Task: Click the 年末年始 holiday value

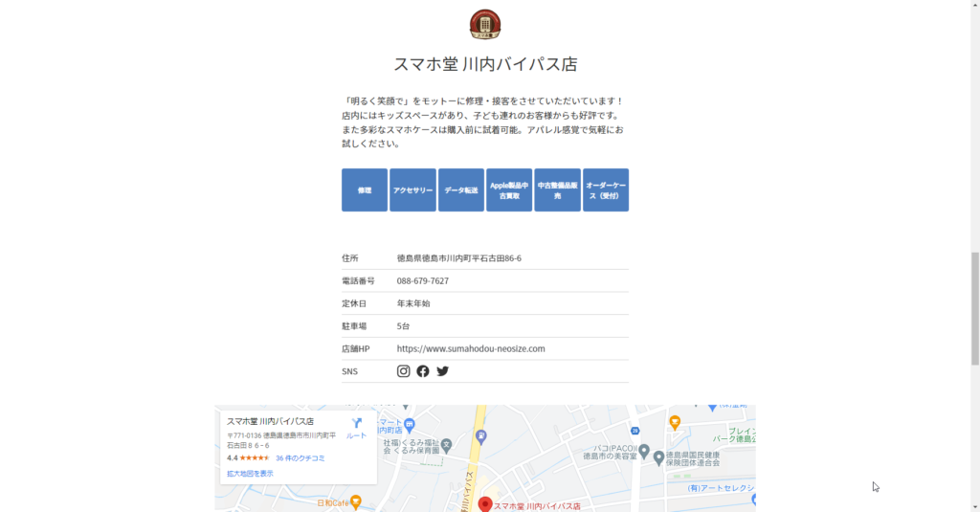Action: pos(413,303)
